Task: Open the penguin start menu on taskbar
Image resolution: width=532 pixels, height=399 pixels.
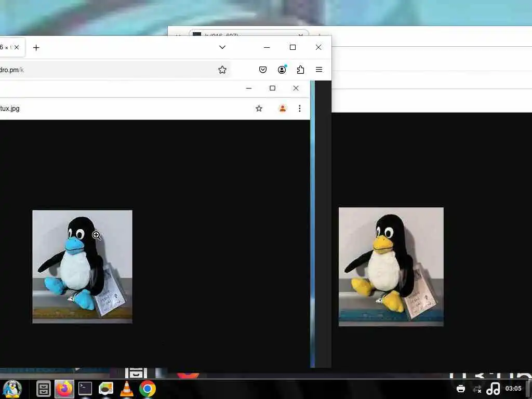Action: coord(12,389)
